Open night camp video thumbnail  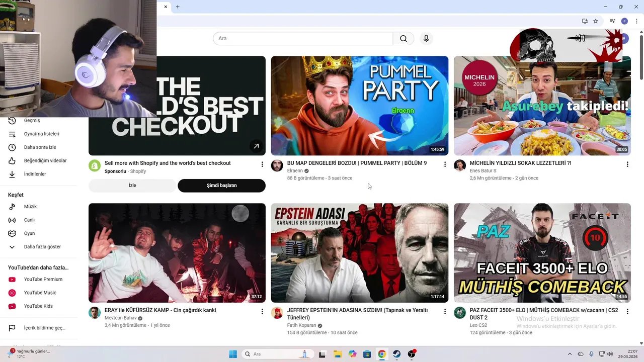[x=177, y=253]
